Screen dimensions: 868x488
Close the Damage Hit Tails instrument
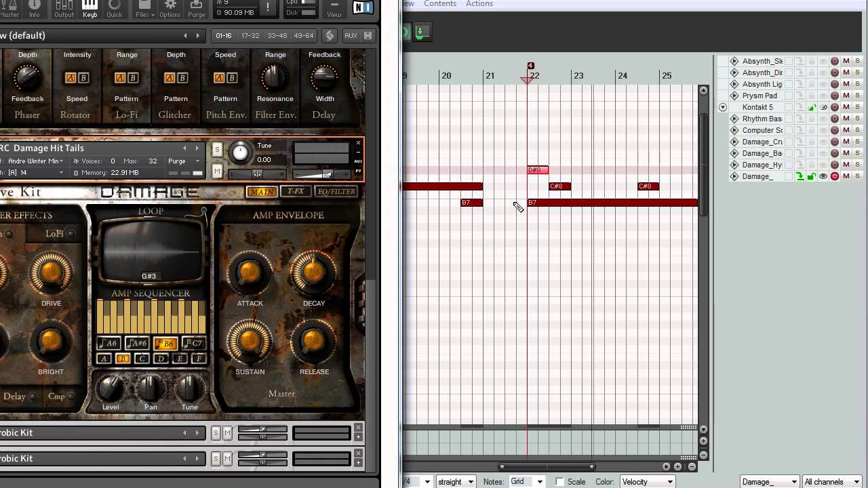pyautogui.click(x=359, y=143)
